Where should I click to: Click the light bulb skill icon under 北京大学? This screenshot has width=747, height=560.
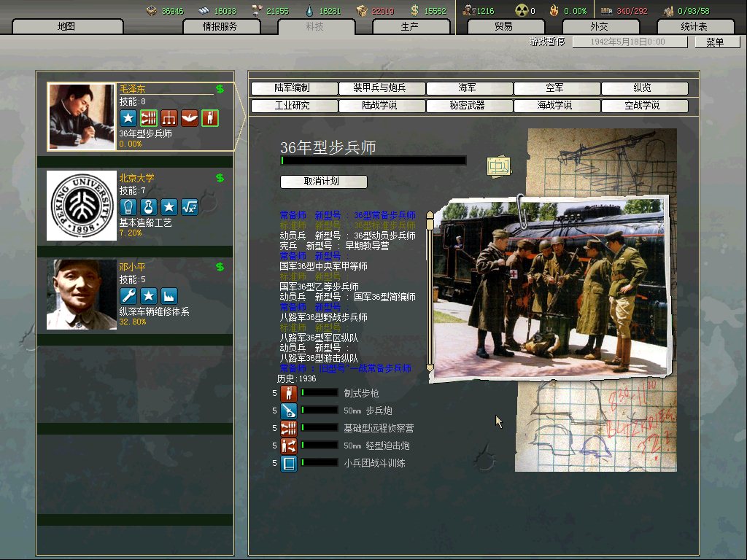(x=128, y=207)
